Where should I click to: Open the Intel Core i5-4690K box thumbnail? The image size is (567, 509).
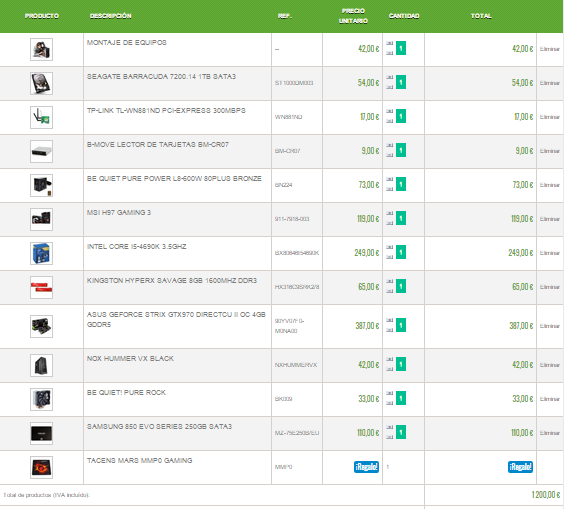[41, 253]
